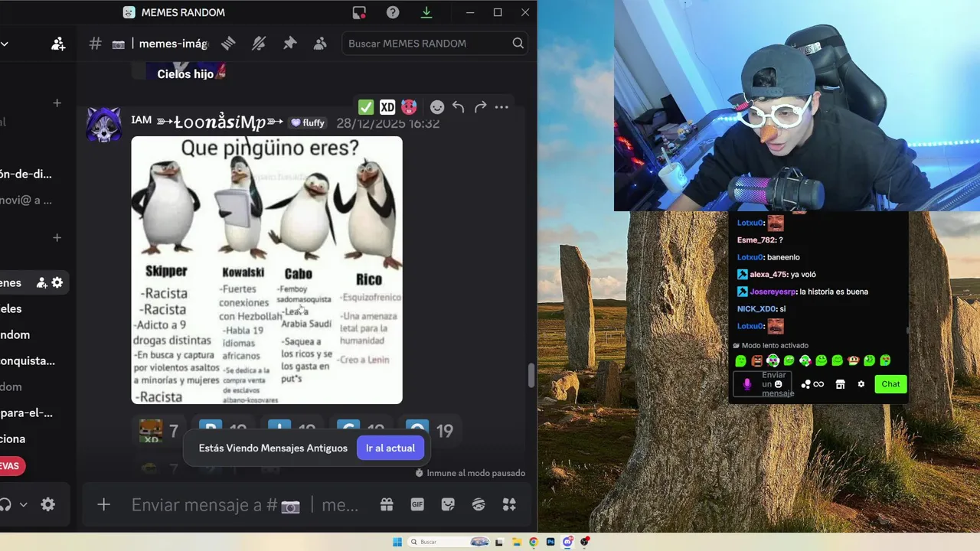
Task: React with the green checkmark emoji
Action: point(366,107)
